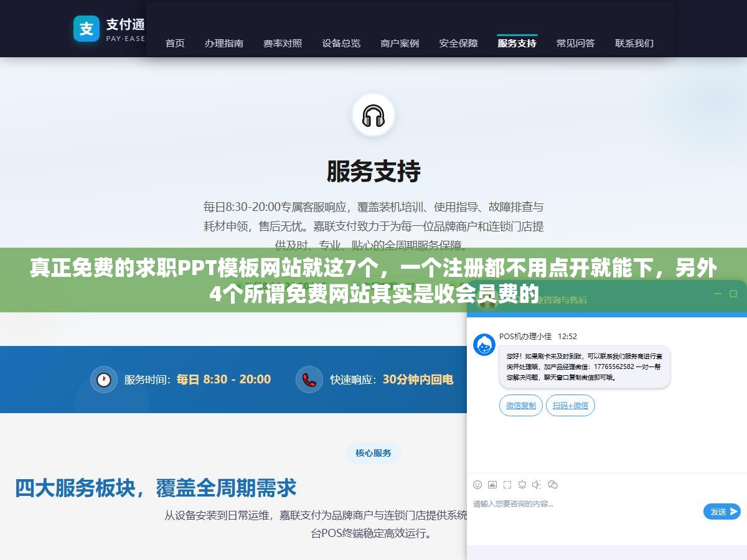Go to 首页 in the navigation
Image resolution: width=747 pixels, height=560 pixels.
(x=175, y=43)
